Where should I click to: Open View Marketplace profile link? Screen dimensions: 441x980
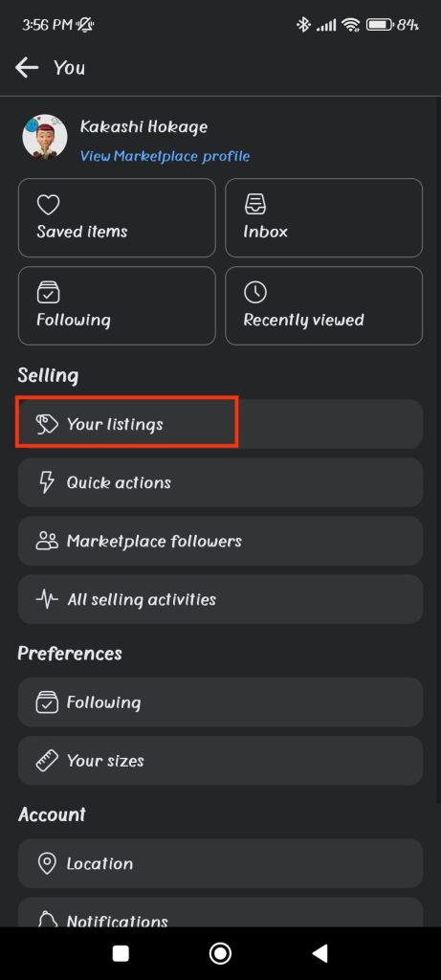[x=165, y=156]
